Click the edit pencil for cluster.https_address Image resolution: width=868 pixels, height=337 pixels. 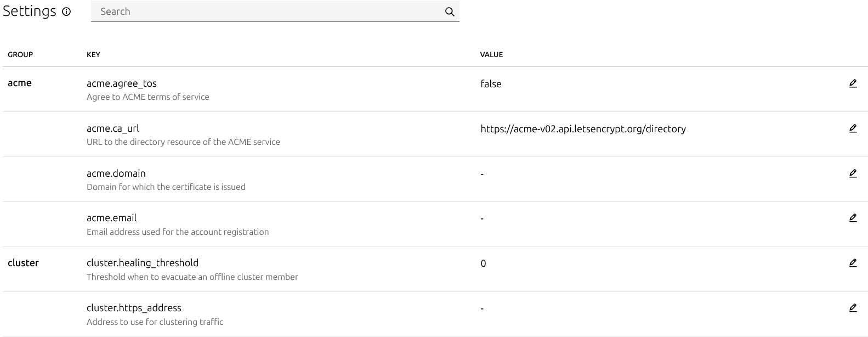click(x=852, y=308)
